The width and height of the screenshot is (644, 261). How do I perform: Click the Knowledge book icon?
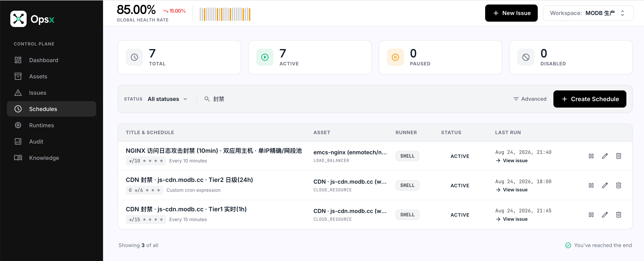18,158
